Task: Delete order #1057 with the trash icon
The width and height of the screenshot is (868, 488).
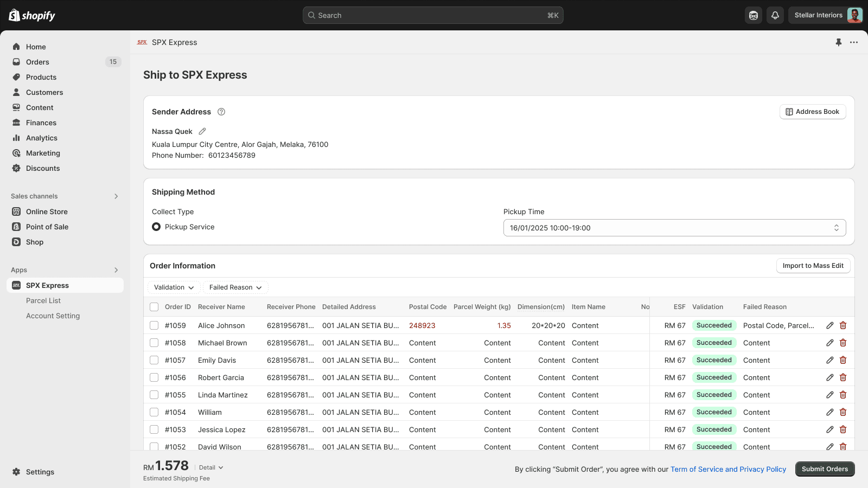Action: (843, 360)
